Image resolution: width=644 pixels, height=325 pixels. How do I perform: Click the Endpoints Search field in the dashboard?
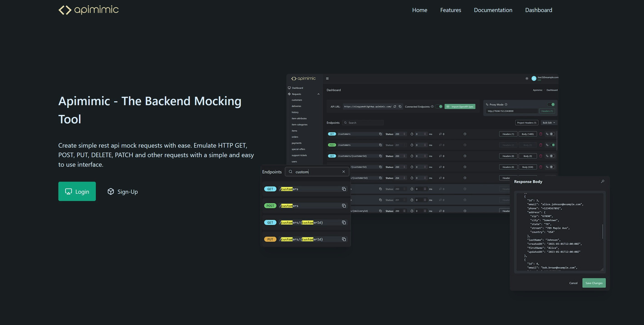363,122
